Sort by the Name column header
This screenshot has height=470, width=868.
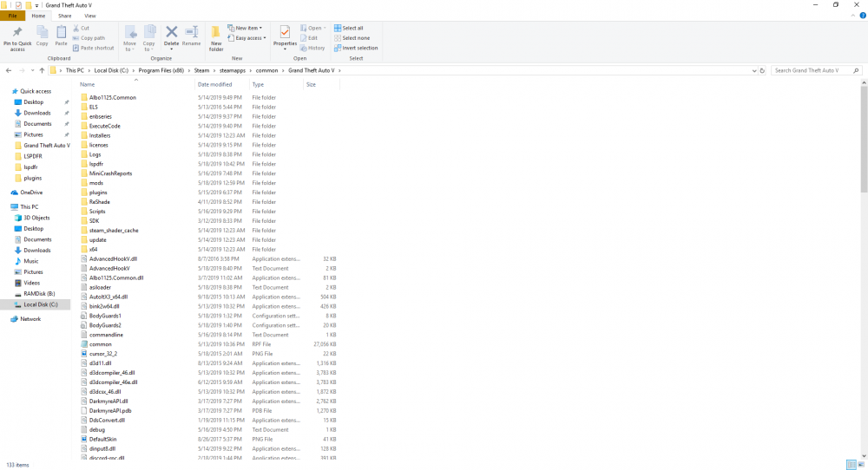[135, 85]
